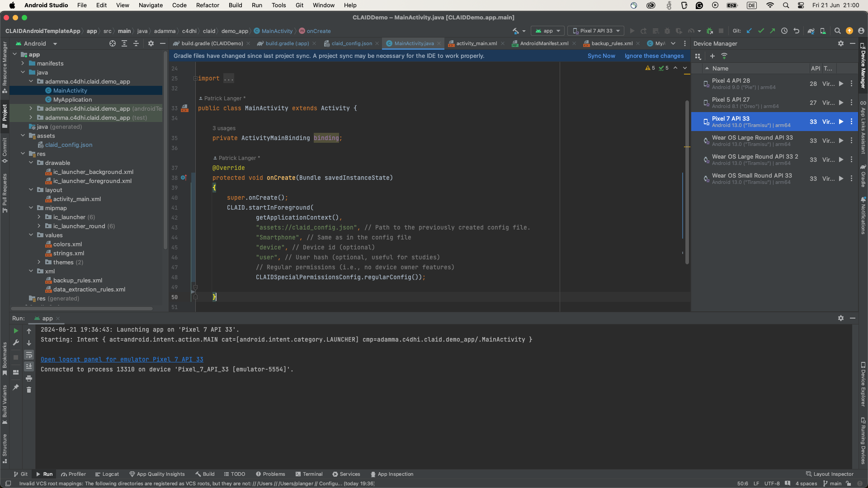Toggle the Gradle tool window side tab
The image size is (868, 488).
(863, 176)
